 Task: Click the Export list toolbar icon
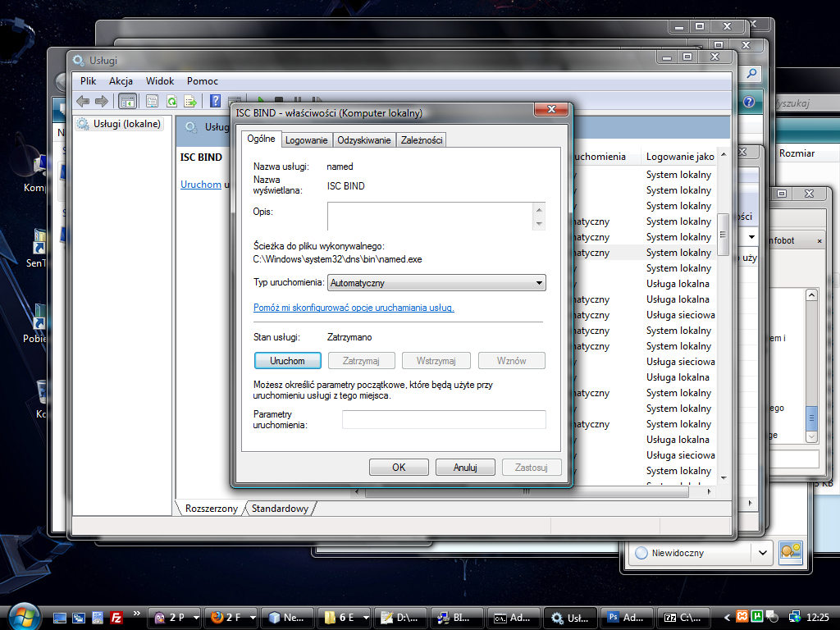pos(190,101)
